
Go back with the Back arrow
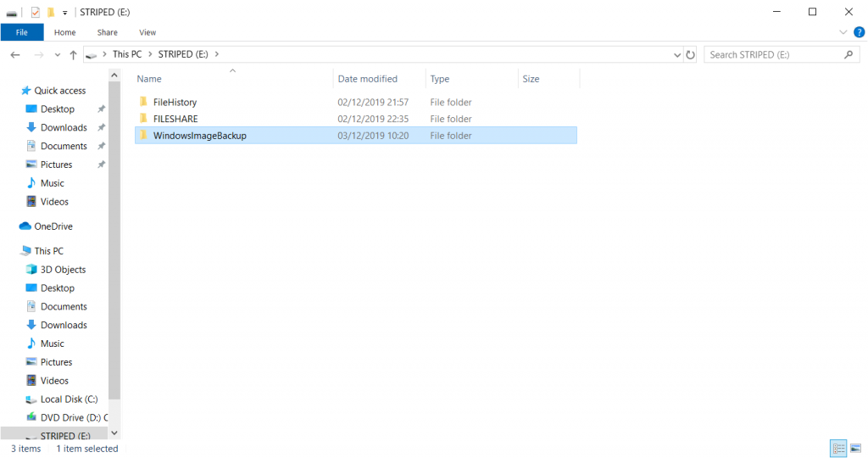coord(15,54)
